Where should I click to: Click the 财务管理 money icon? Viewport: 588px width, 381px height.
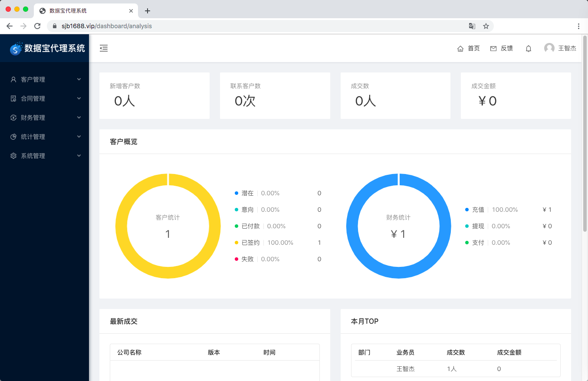point(13,118)
